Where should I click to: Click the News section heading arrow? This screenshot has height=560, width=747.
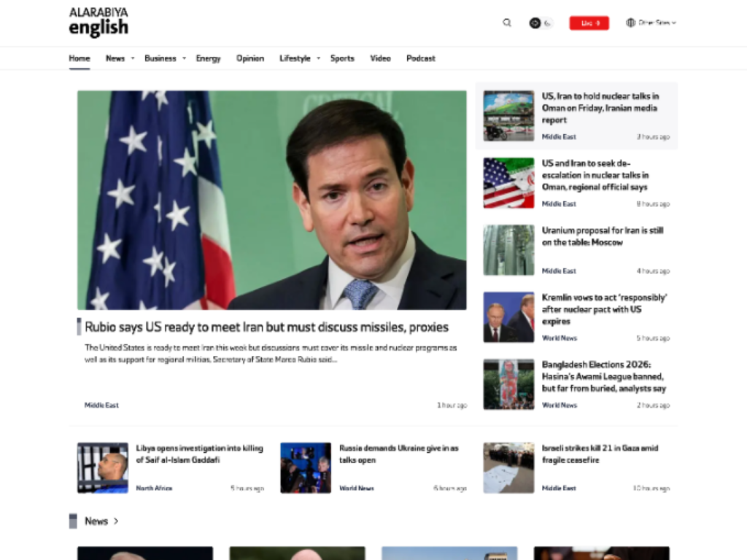click(x=116, y=521)
